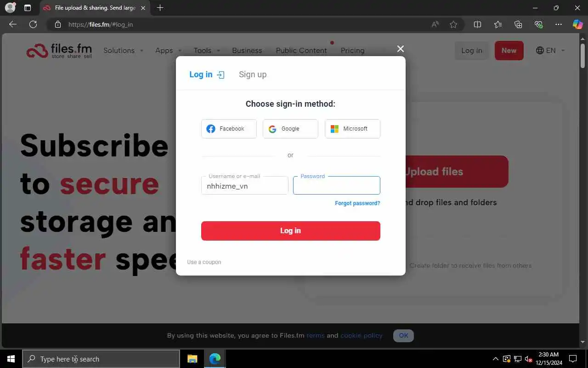Viewport: 588px width, 368px height.
Task: Add this page to favorites
Action: [x=453, y=24]
